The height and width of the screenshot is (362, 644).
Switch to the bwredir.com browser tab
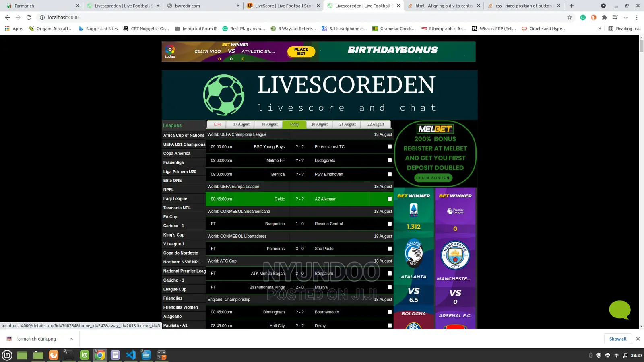[203, 6]
